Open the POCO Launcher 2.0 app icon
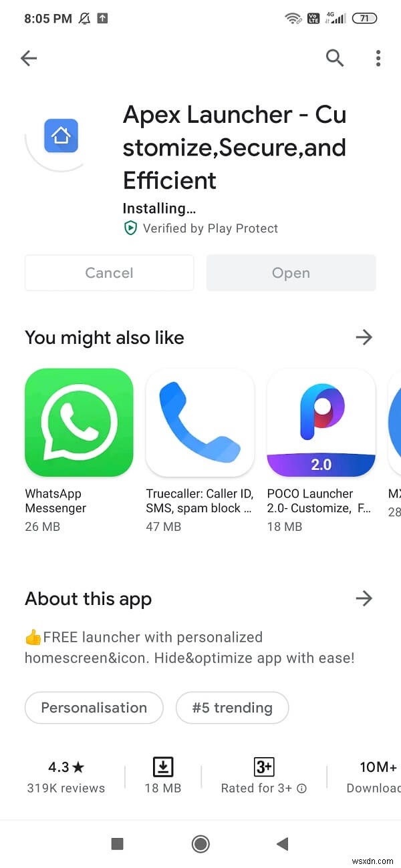The image size is (401, 868). [x=321, y=423]
